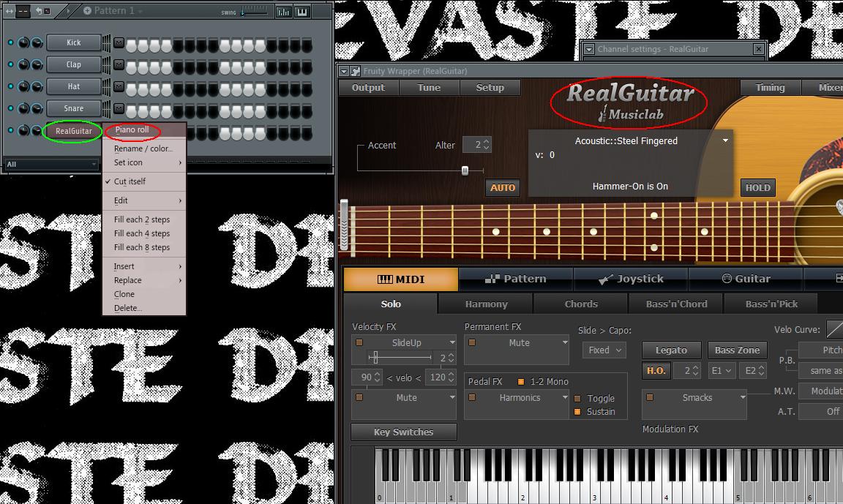Click the AUTO accent button
Screen dimensions: 843x504
[503, 187]
